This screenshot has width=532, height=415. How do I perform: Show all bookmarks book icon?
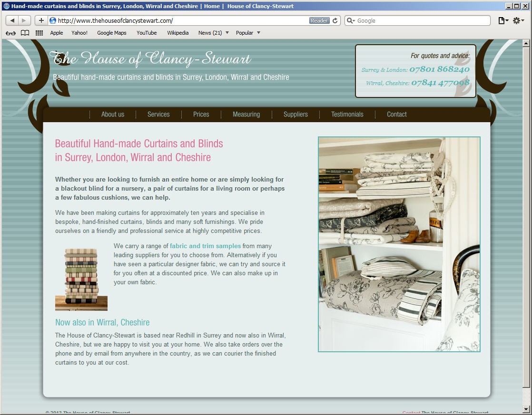[25, 33]
